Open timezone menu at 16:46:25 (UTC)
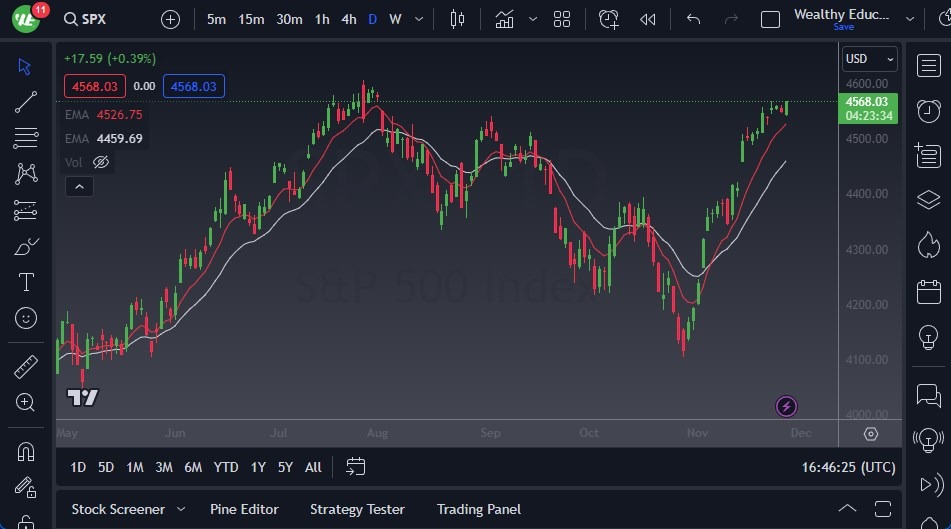 click(849, 467)
